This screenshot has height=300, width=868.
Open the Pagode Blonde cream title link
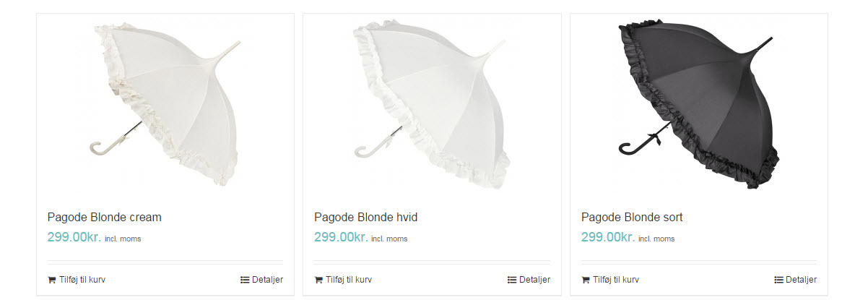pos(105,217)
